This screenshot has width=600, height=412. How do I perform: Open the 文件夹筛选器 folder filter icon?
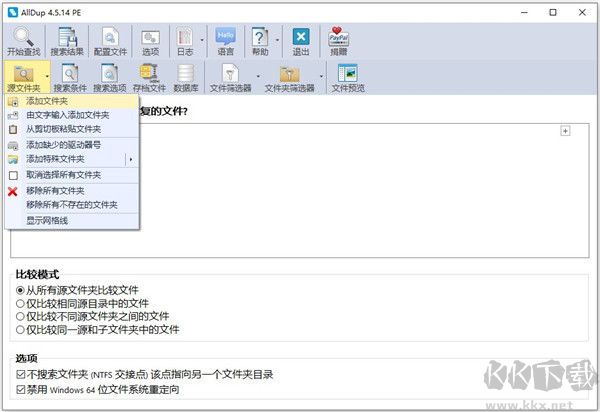(289, 74)
